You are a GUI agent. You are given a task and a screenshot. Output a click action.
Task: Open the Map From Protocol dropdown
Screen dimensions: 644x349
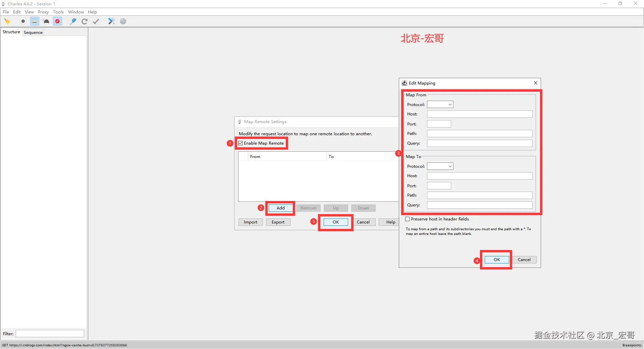[x=440, y=105]
